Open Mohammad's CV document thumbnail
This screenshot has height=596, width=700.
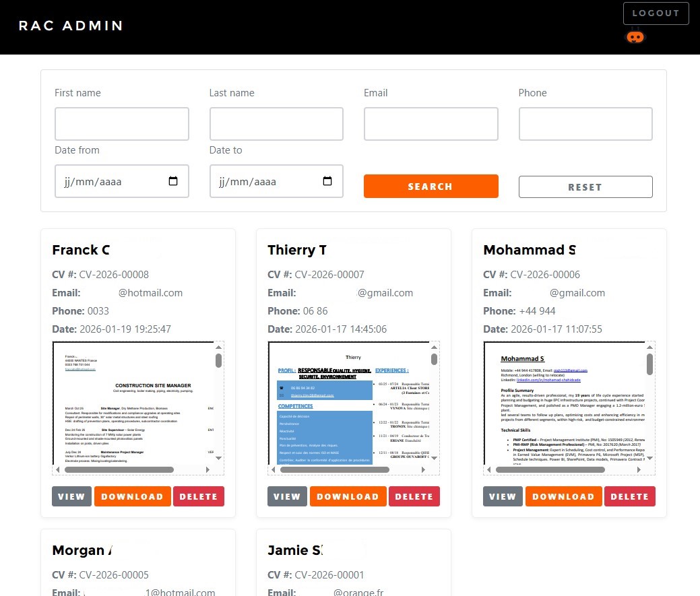point(564,403)
